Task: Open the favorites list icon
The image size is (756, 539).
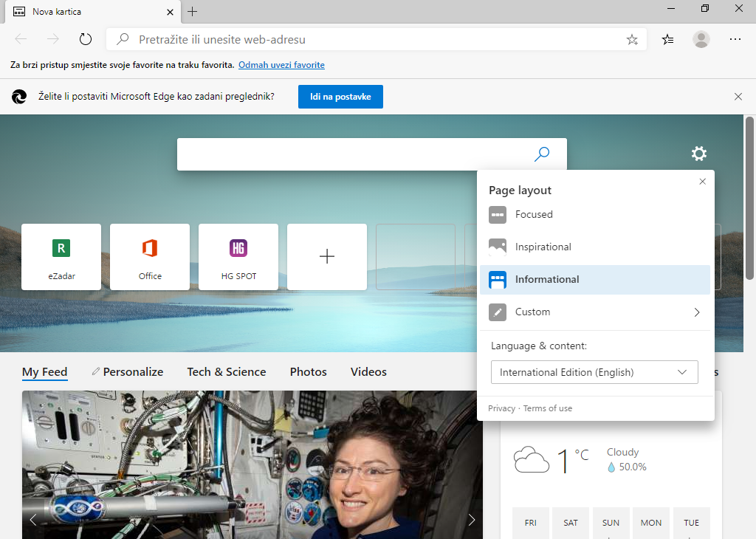Action: 667,40
